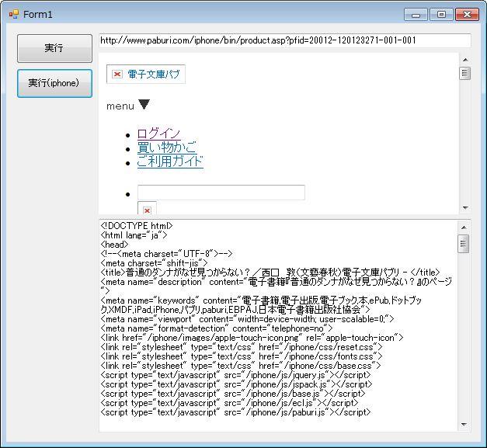The image size is (487, 448).
Task: Click the browser panel scrollbar thumb
Action: click(464, 74)
